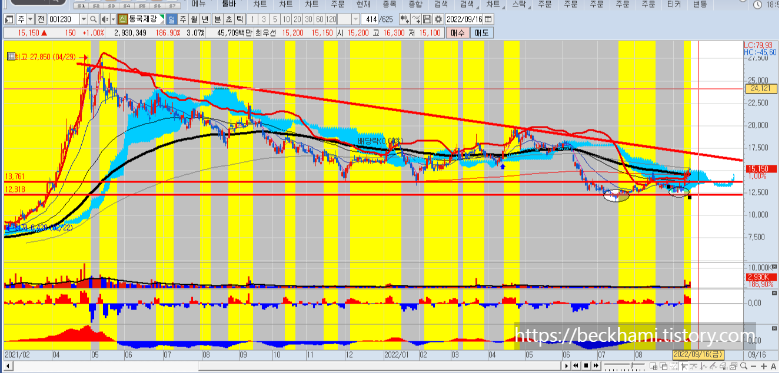This screenshot has height=373, width=779.
Task: Click the 매수 buy button
Action: [x=457, y=33]
